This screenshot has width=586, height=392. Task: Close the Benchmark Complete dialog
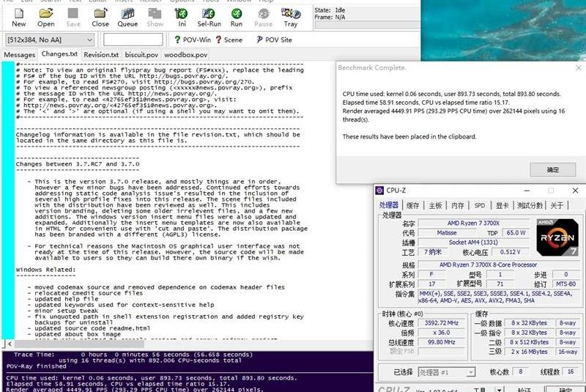point(578,67)
